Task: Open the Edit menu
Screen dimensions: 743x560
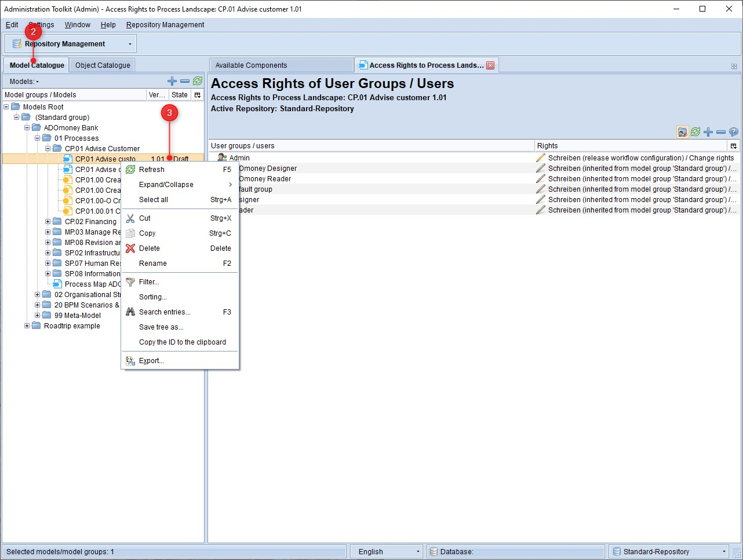Action: 12,25
